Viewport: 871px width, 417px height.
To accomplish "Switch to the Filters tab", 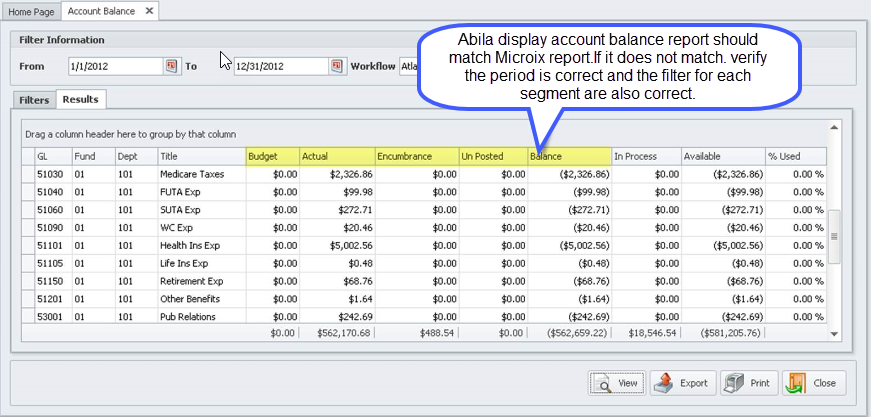I will point(34,100).
